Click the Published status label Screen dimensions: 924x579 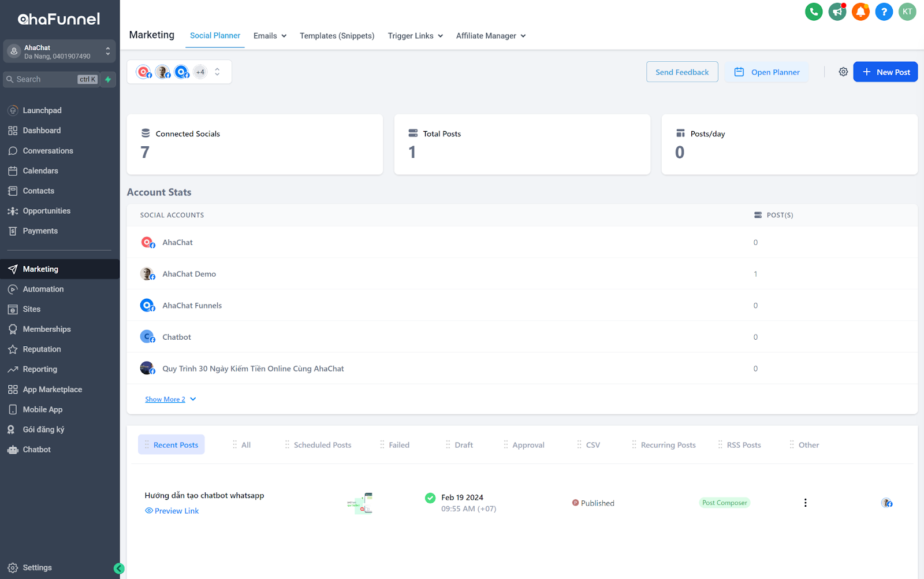[x=593, y=503]
